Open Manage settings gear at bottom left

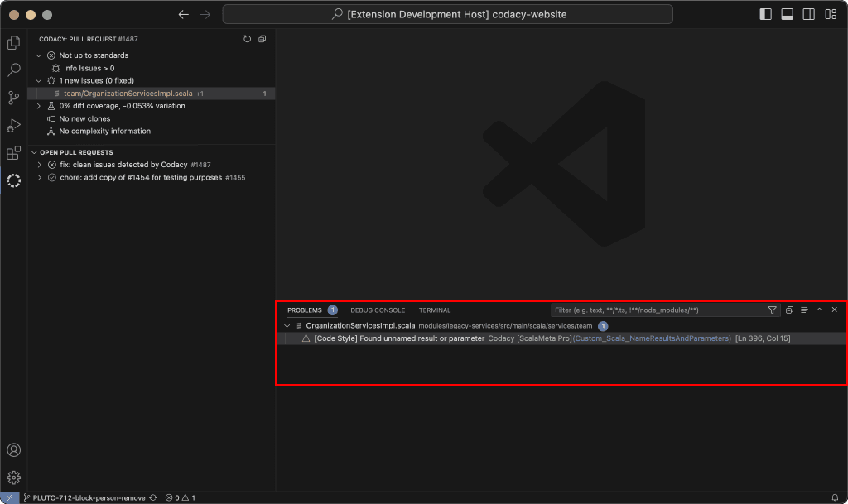(x=13, y=478)
